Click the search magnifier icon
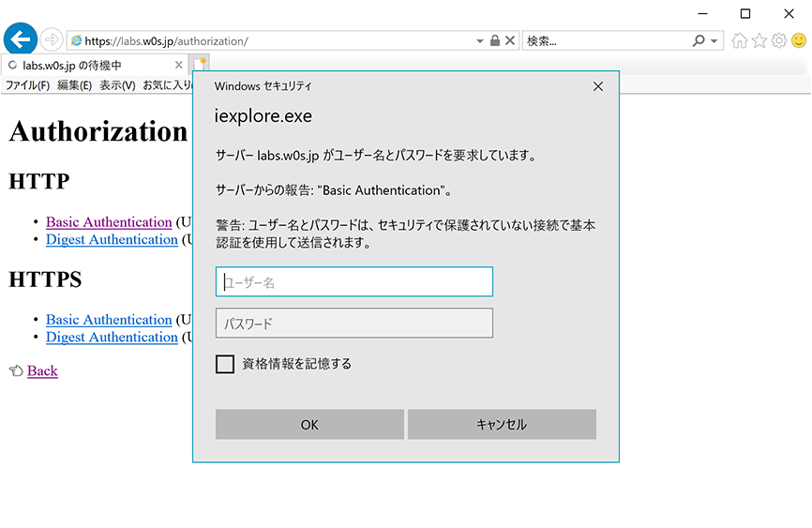Screen dimensions: 812x528 (699, 41)
